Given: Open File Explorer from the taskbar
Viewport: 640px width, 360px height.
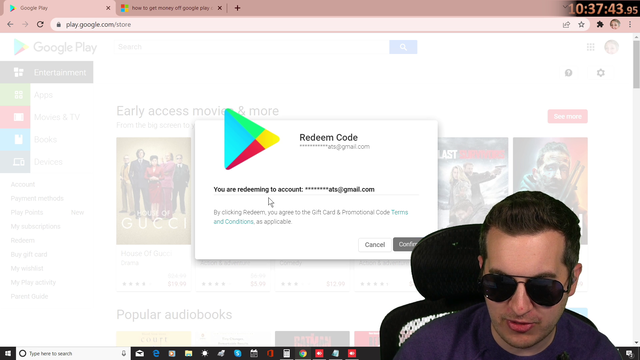Looking at the screenshot, I should click(x=188, y=353).
